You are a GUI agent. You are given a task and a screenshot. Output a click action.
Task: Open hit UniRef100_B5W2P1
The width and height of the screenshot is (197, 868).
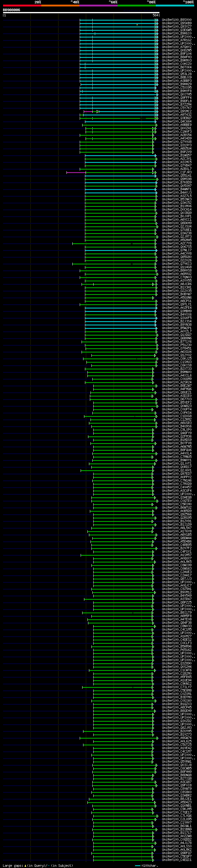pyautogui.click(x=176, y=328)
